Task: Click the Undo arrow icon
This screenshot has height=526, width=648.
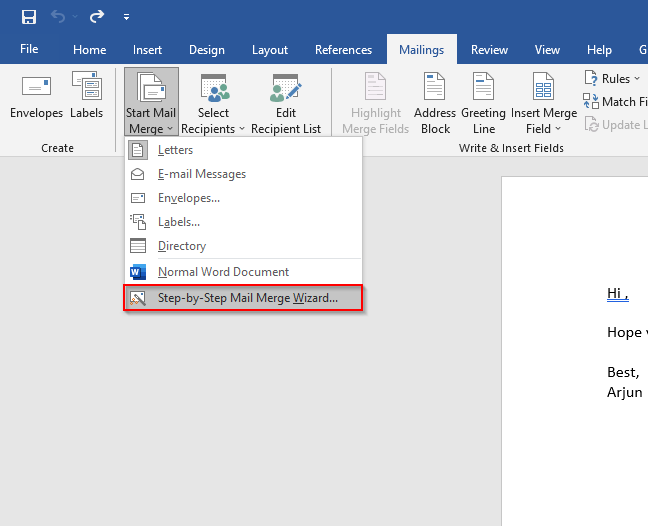Action: click(x=59, y=17)
